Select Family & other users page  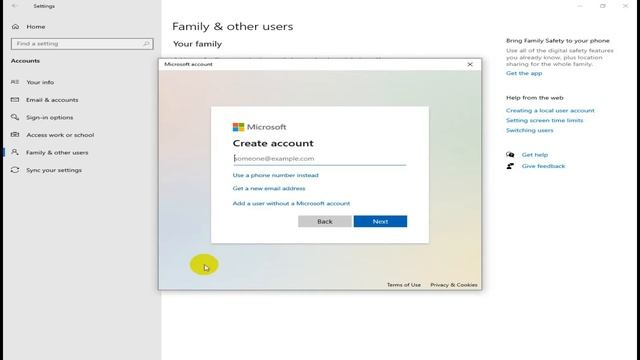[57, 152]
